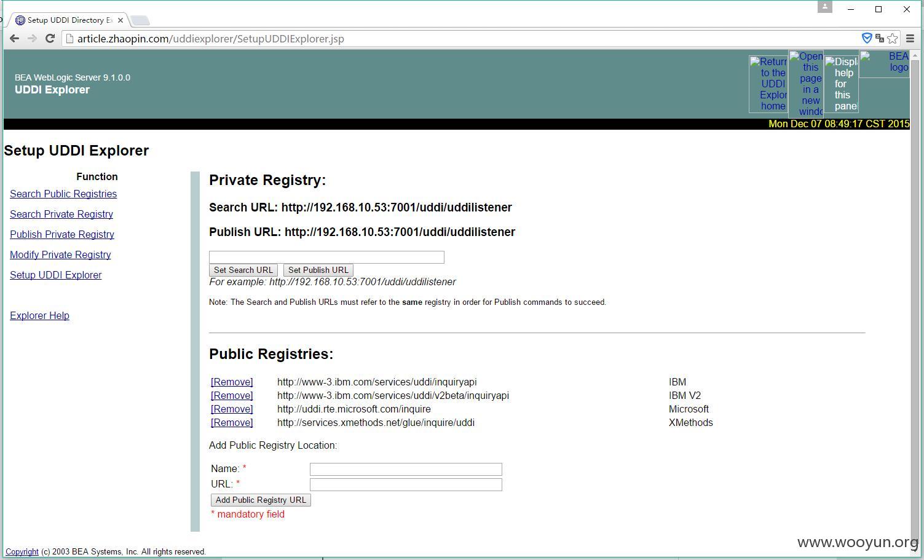Click the www-3.ibm.com v2beta inquiryapi URL

coord(393,396)
